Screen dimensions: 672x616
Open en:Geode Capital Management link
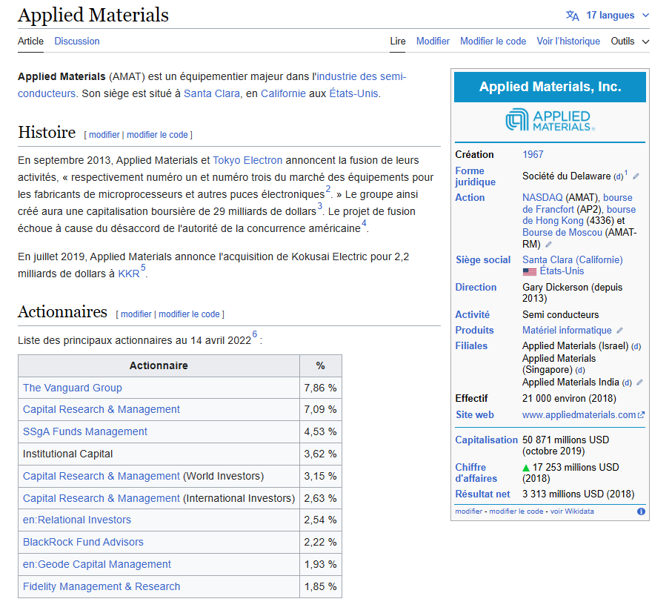click(x=97, y=565)
